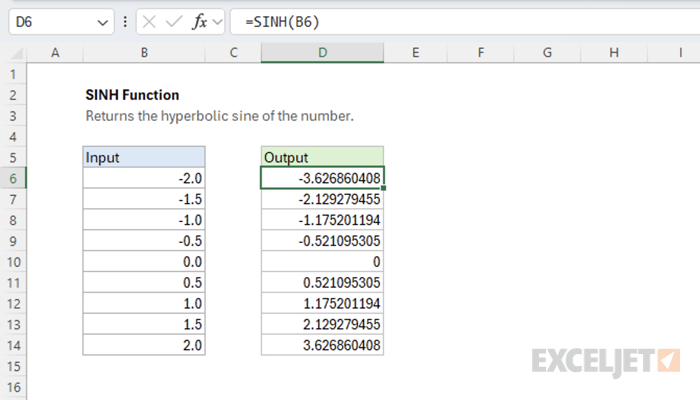Select output cell 2.129279455
700x400 pixels.
pyautogui.click(x=322, y=325)
